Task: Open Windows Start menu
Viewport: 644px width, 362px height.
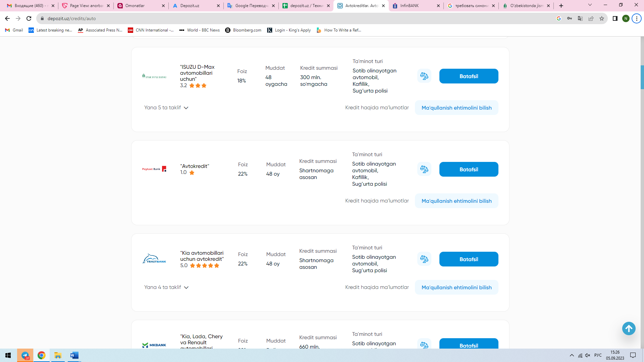Action: tap(8, 355)
